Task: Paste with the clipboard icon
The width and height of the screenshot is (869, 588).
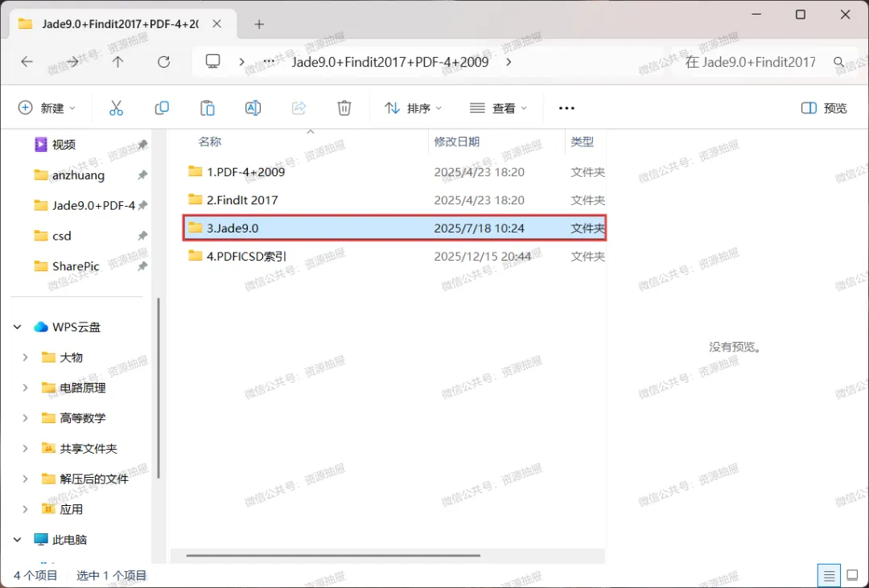Action: (x=208, y=108)
